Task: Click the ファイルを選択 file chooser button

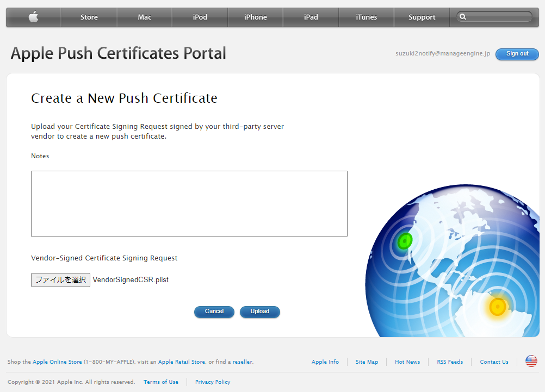Action: (x=60, y=280)
